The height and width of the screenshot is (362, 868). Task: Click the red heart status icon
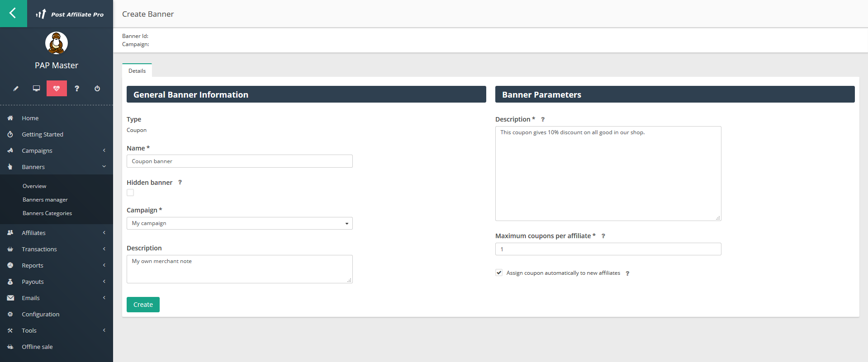57,88
